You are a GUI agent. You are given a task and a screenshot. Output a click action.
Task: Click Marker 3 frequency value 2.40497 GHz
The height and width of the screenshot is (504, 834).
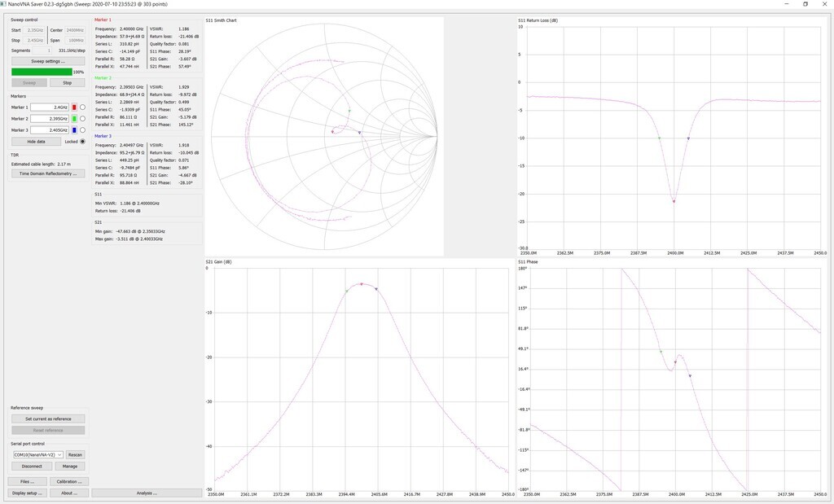(x=131, y=145)
